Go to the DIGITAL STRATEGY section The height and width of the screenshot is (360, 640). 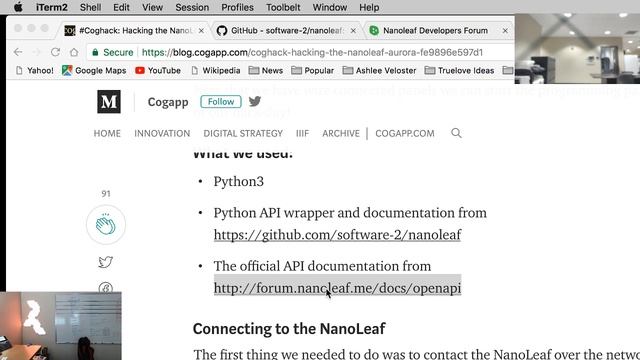click(x=243, y=133)
